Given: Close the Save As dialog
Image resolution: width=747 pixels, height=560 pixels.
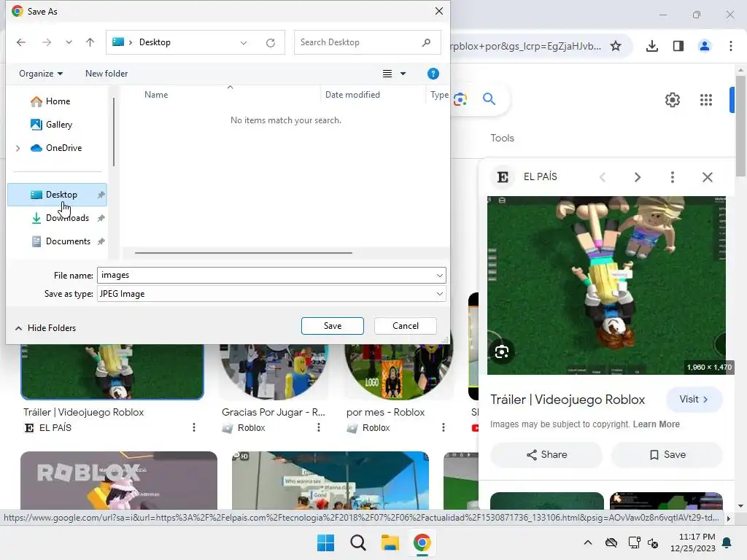Looking at the screenshot, I should (x=438, y=11).
